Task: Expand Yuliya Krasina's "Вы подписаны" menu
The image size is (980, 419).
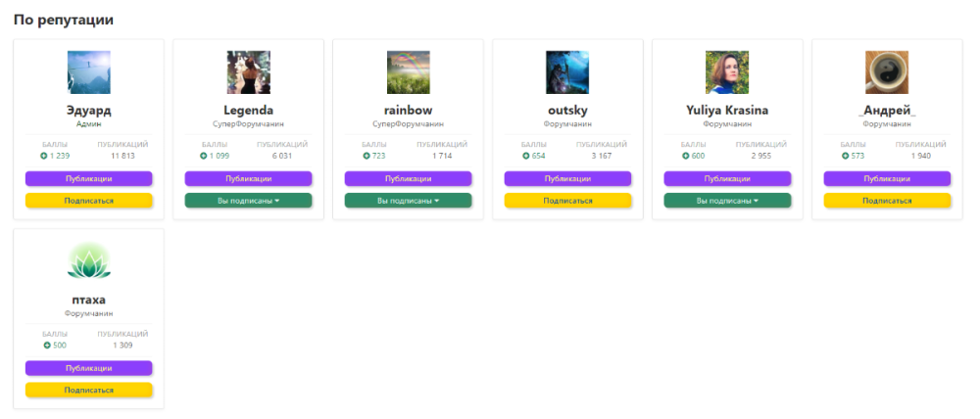Action: click(727, 200)
